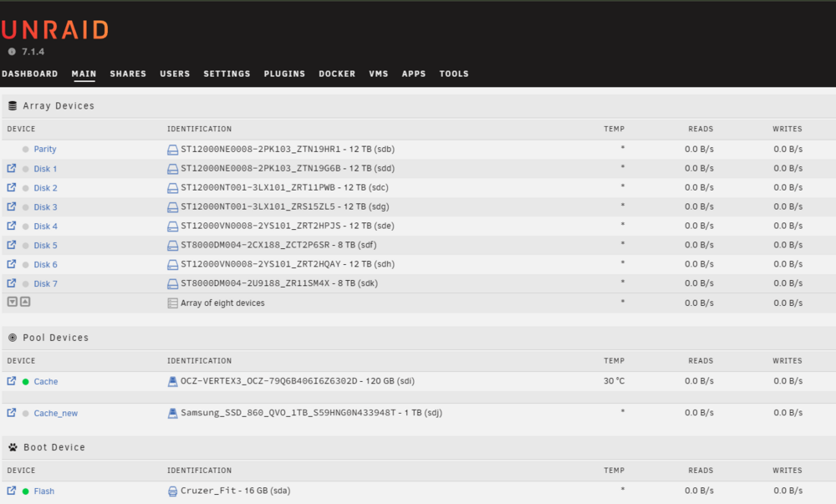Screen dimensions: 836x504
Task: Open the Plugins tab
Action: point(285,74)
